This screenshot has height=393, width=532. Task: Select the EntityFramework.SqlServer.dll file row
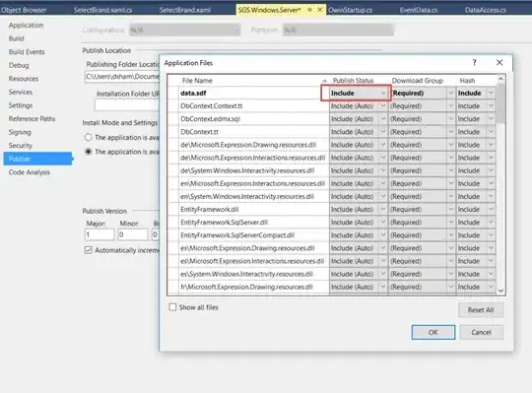point(254,222)
